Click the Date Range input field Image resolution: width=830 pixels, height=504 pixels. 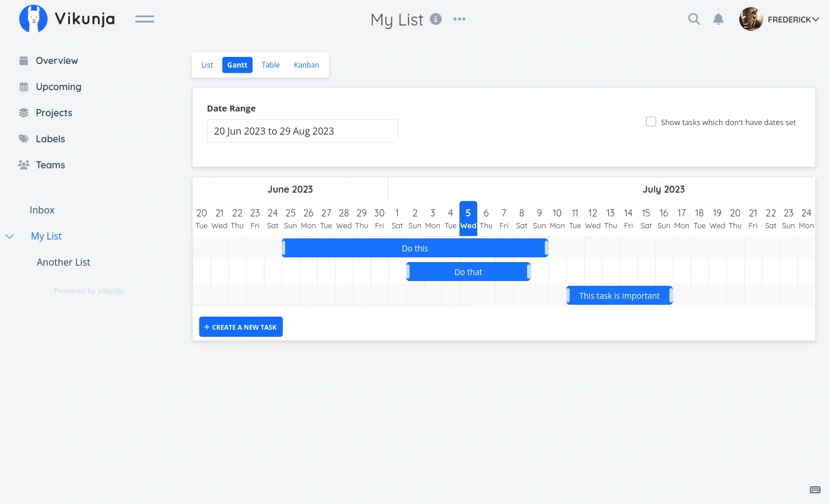302,131
